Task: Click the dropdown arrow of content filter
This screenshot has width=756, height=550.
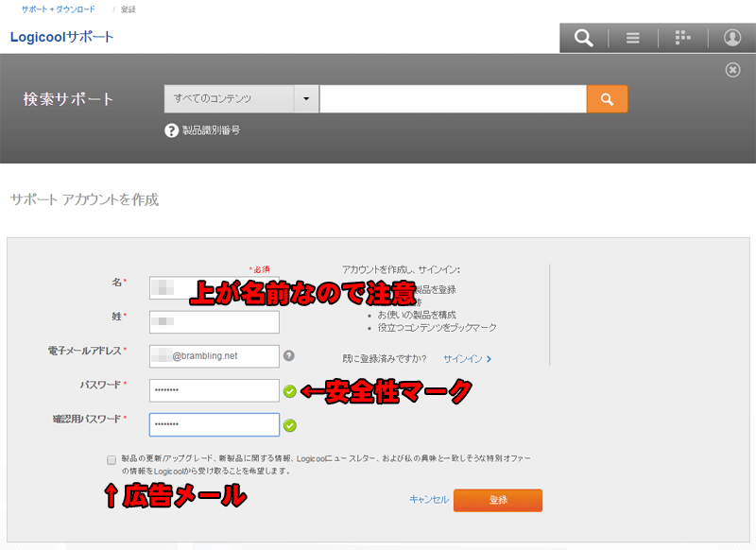Action: pos(306,99)
